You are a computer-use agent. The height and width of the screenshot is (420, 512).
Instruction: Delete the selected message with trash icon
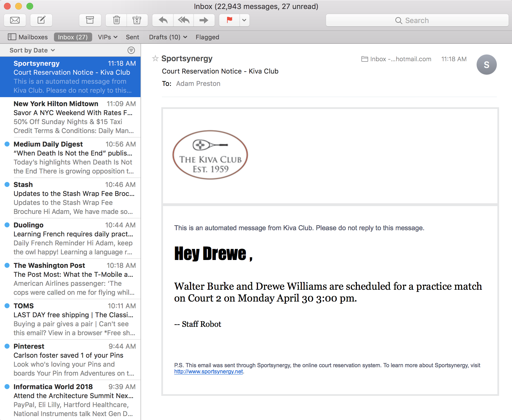click(x=116, y=20)
